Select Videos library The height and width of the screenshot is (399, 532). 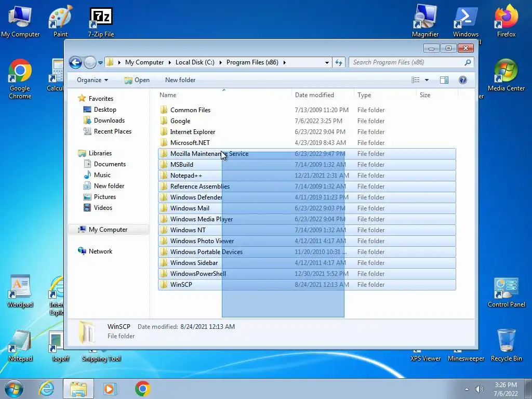point(103,208)
